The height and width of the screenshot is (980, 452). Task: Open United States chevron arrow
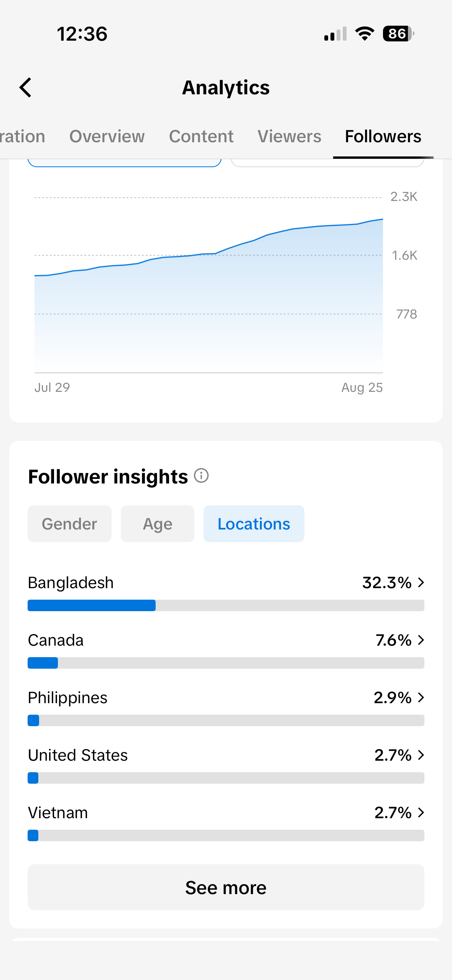[421, 755]
